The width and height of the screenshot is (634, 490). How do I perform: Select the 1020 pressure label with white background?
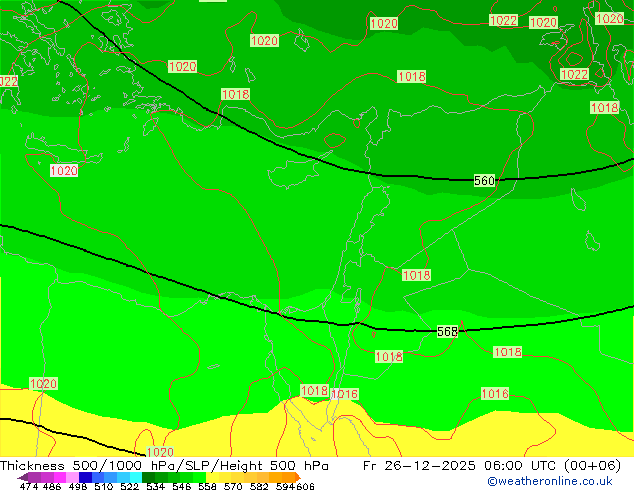(64, 171)
